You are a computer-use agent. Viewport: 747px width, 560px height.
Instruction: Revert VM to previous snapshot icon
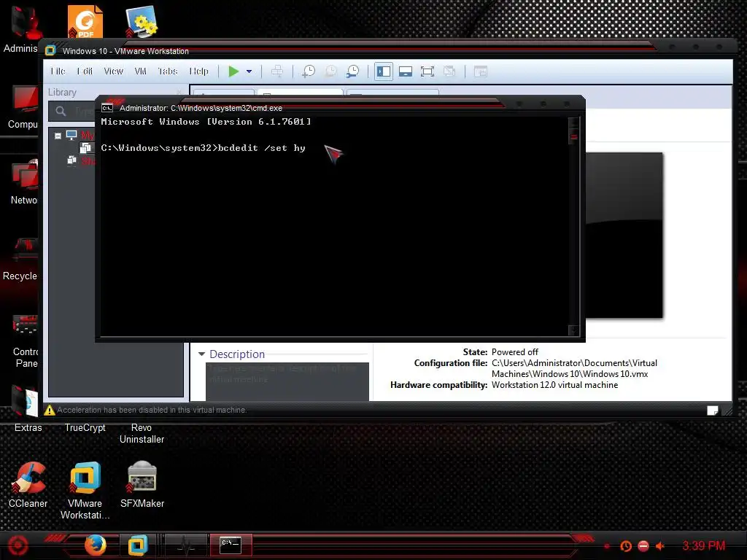330,71
